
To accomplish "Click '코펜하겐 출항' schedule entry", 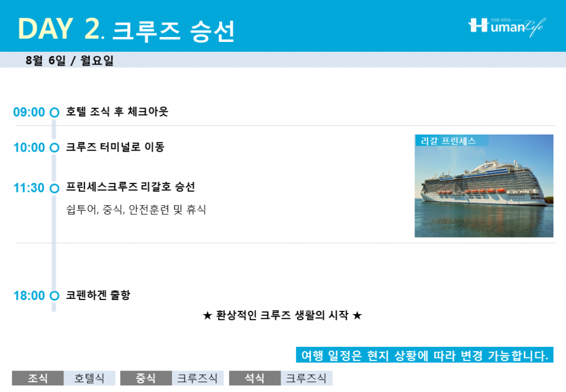I will click(x=98, y=295).
